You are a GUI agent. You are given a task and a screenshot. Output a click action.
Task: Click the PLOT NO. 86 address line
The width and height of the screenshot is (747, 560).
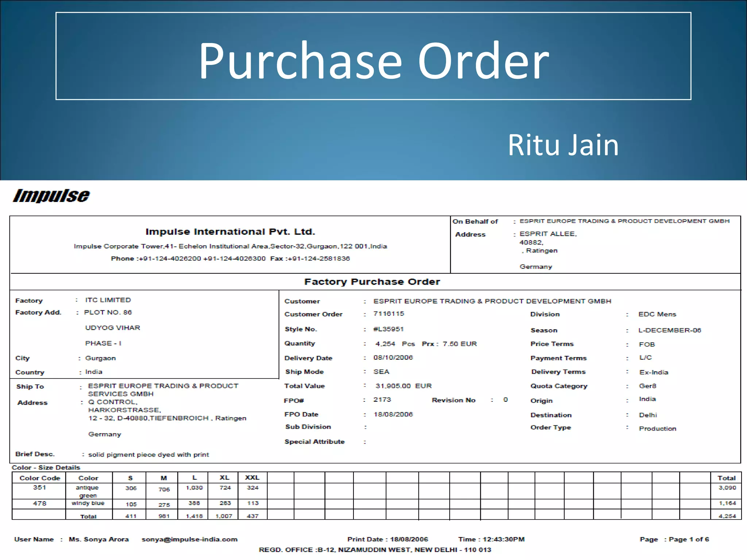pos(108,312)
